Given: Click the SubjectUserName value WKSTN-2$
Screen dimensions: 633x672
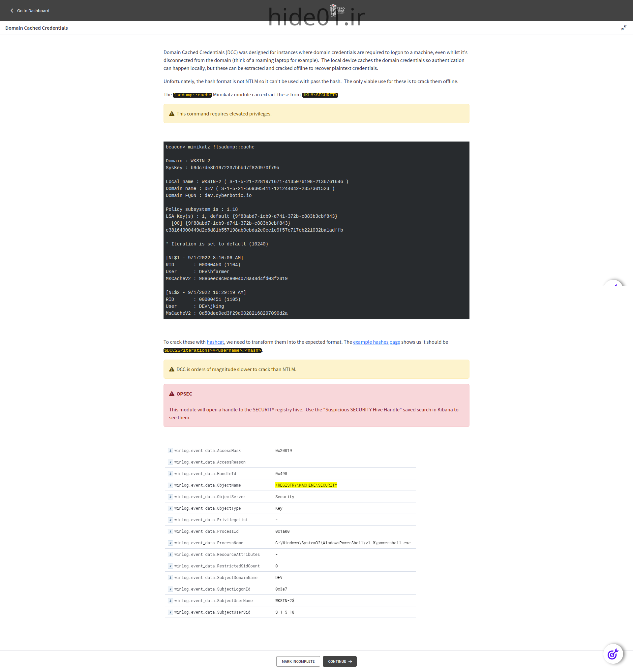Looking at the screenshot, I should (x=285, y=601).
